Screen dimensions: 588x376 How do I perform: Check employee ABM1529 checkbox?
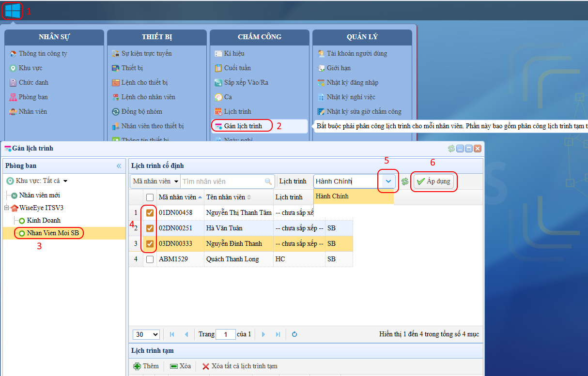coord(150,259)
